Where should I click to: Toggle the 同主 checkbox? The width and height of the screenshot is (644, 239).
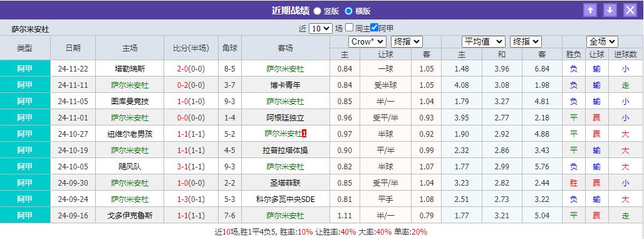[x=349, y=28]
